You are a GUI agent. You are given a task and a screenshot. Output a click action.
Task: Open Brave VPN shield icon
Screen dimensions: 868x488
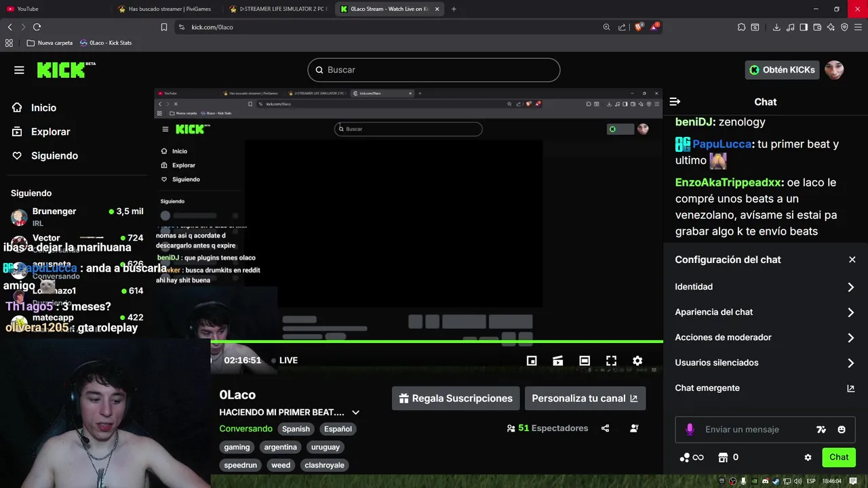(844, 27)
